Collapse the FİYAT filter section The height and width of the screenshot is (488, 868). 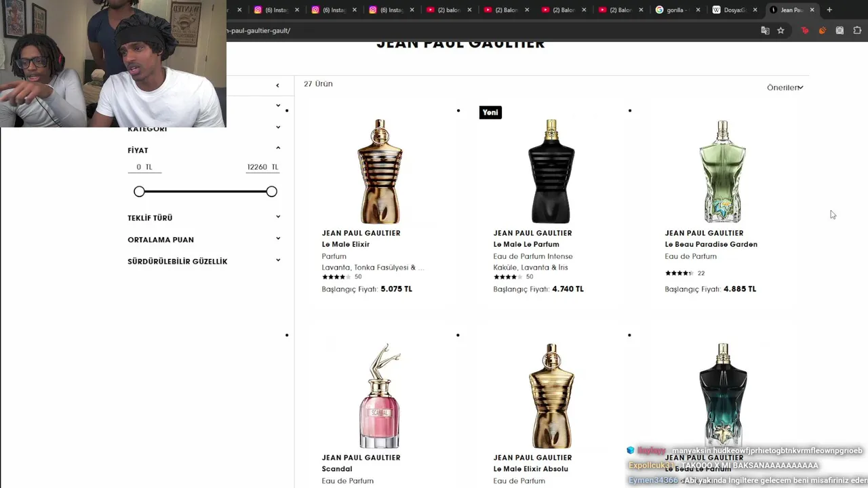(278, 148)
